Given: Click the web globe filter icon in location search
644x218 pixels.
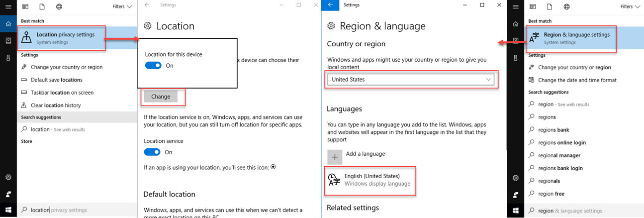Looking at the screenshot, I should [x=59, y=7].
